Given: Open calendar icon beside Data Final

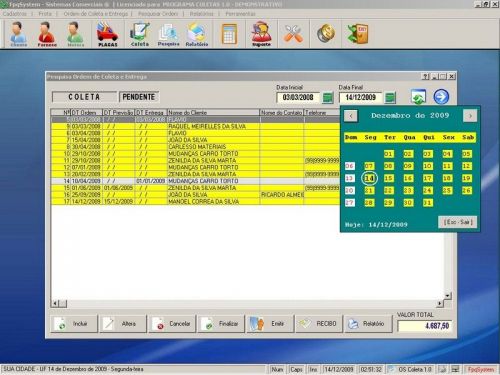Looking at the screenshot, I should pos(390,98).
